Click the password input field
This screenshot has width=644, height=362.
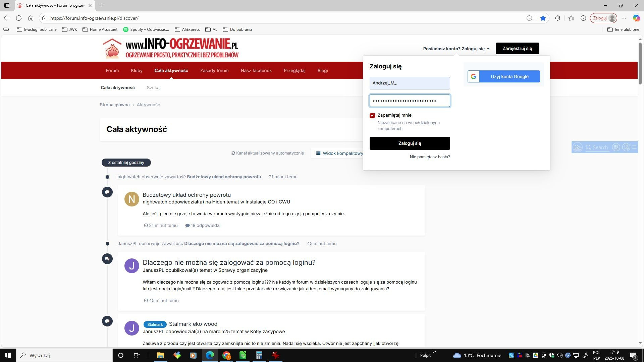pos(410,101)
